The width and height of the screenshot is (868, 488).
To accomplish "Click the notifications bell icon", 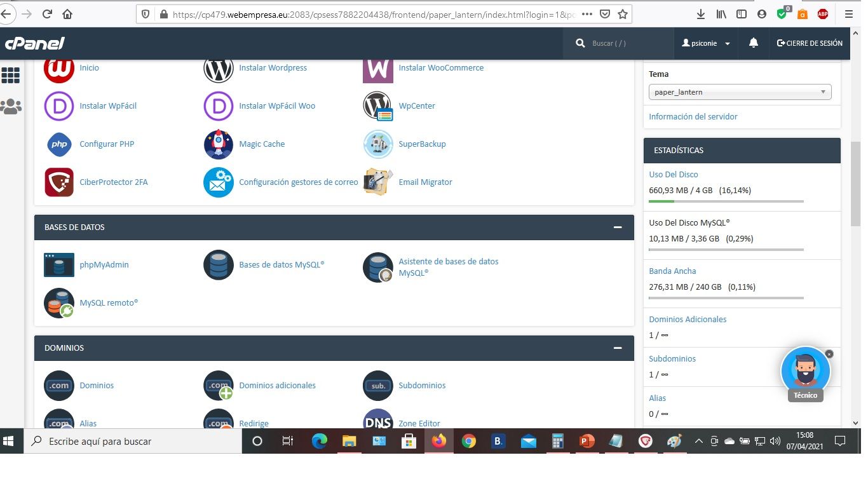I will click(x=754, y=43).
